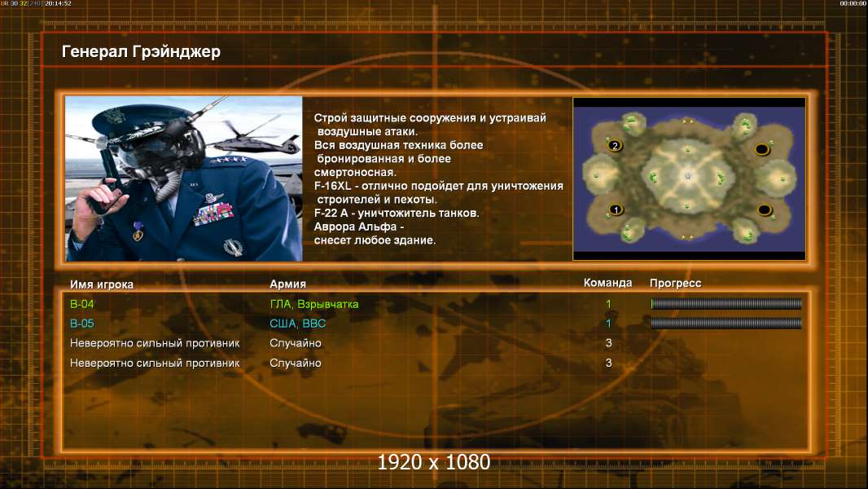Click 'Случайно' in the second opponent row
Screen dimensions: 868x489
295,363
